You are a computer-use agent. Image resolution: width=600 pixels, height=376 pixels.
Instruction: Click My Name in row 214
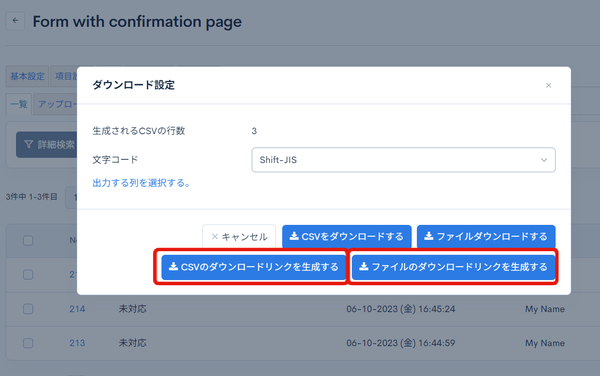pyautogui.click(x=545, y=309)
